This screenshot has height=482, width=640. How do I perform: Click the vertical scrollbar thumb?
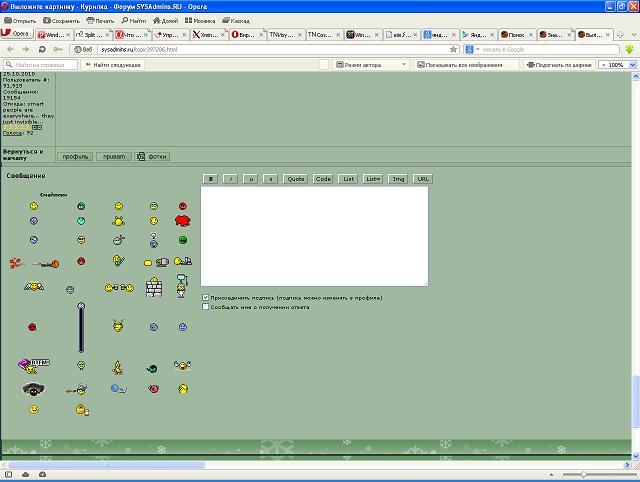point(636,401)
